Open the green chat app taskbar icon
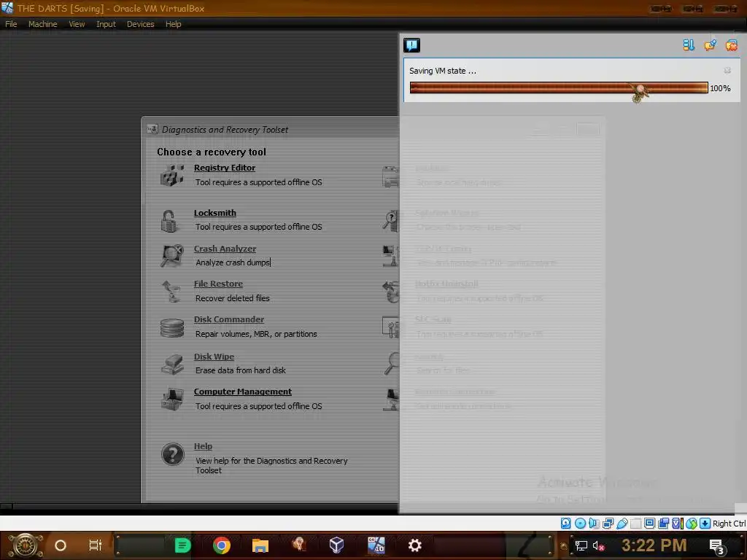 coord(182,545)
